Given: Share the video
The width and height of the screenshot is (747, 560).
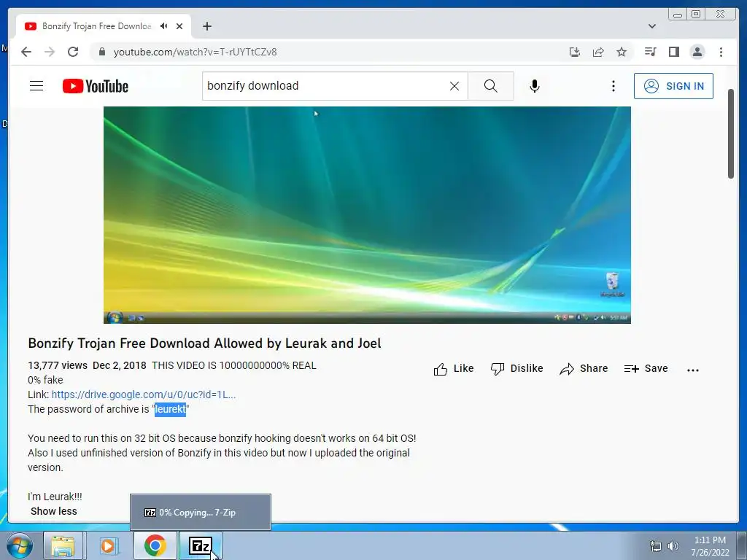Looking at the screenshot, I should [x=584, y=368].
